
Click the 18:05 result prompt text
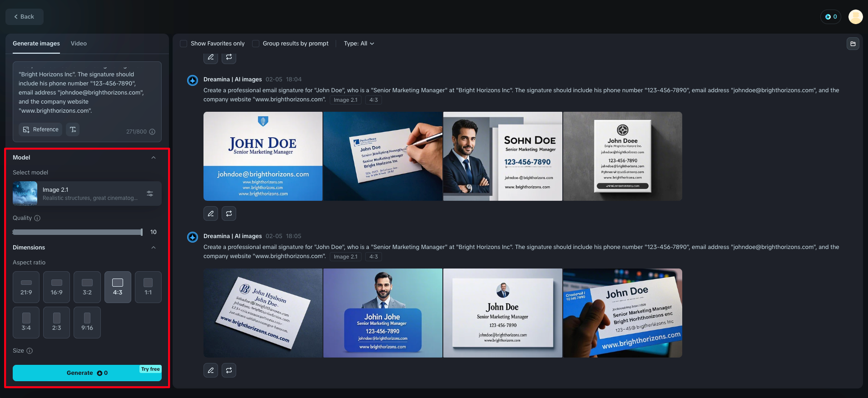[x=521, y=252]
